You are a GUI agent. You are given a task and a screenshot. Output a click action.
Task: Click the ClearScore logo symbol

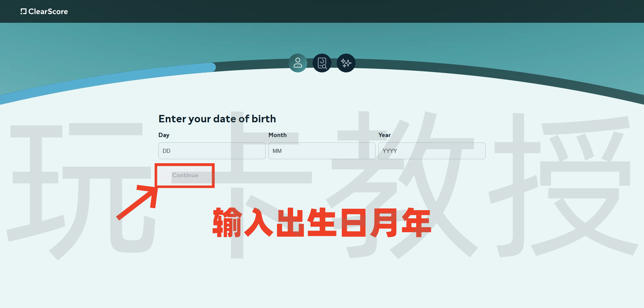pos(23,11)
